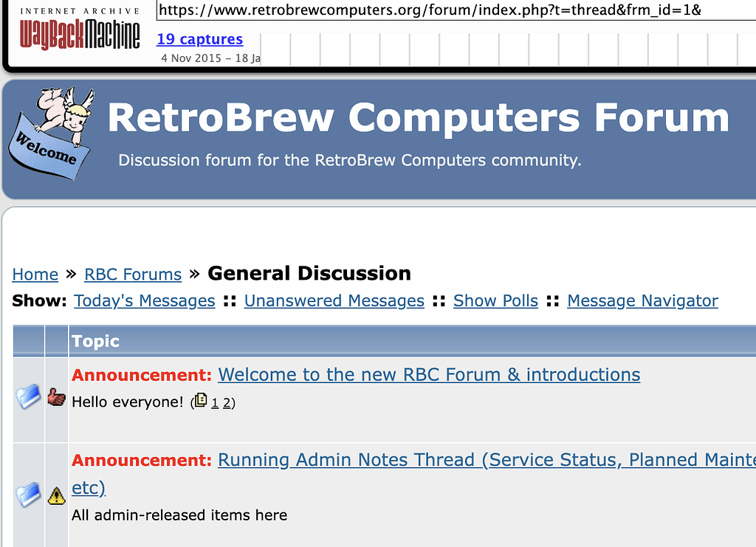Click the 'All admin-released items here' text
756x547 pixels.
click(179, 515)
